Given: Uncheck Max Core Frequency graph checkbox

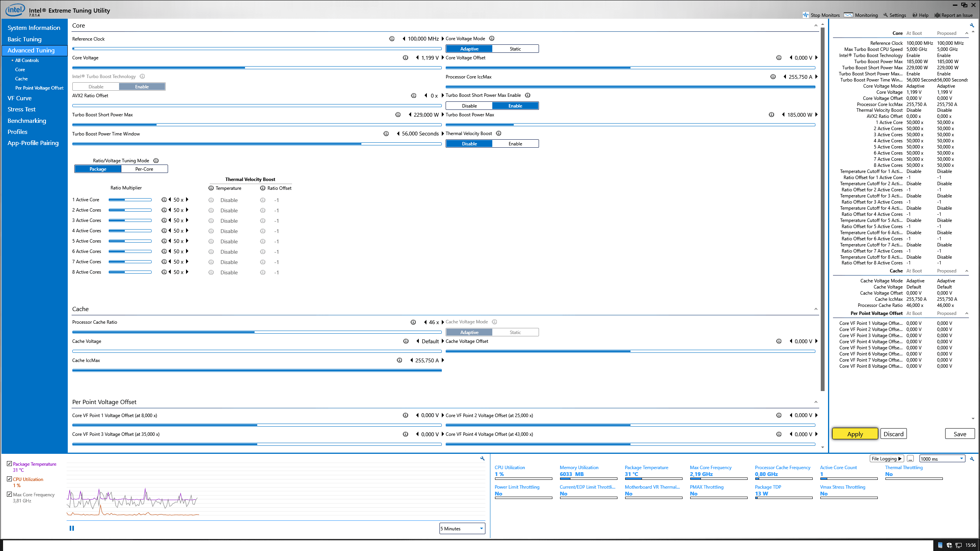Looking at the screenshot, I should coord(9,494).
